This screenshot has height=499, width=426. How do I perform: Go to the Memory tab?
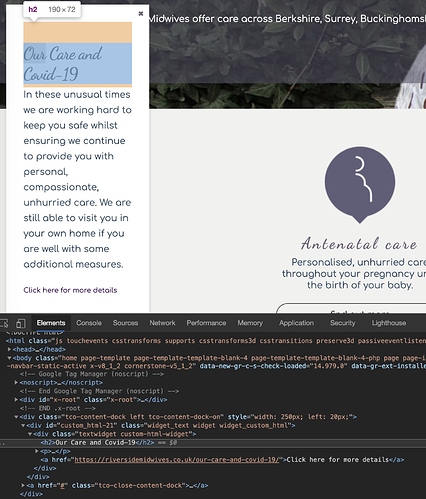250,323
